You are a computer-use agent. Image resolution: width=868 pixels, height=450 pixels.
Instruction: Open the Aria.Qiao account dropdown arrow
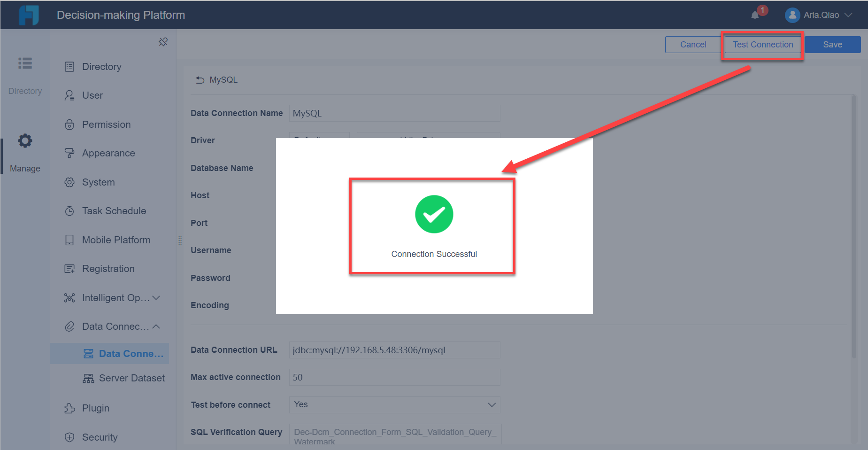tap(848, 15)
